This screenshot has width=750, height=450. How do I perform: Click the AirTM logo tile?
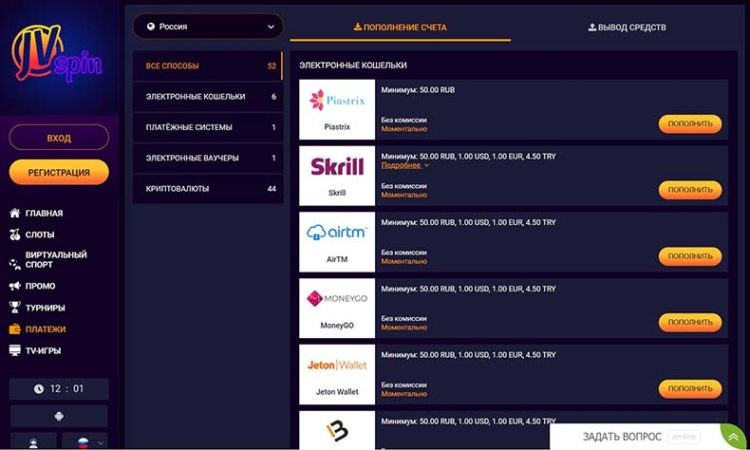(x=337, y=242)
